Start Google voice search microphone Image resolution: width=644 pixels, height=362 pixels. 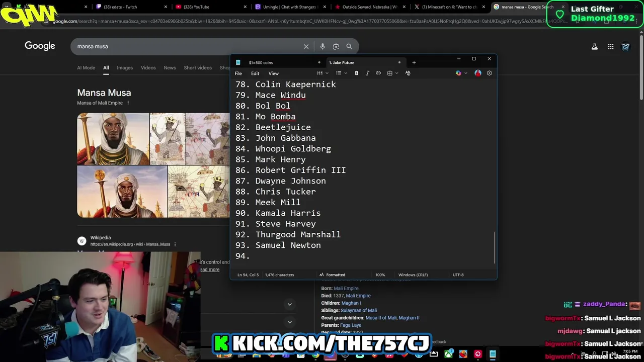tap(323, 46)
